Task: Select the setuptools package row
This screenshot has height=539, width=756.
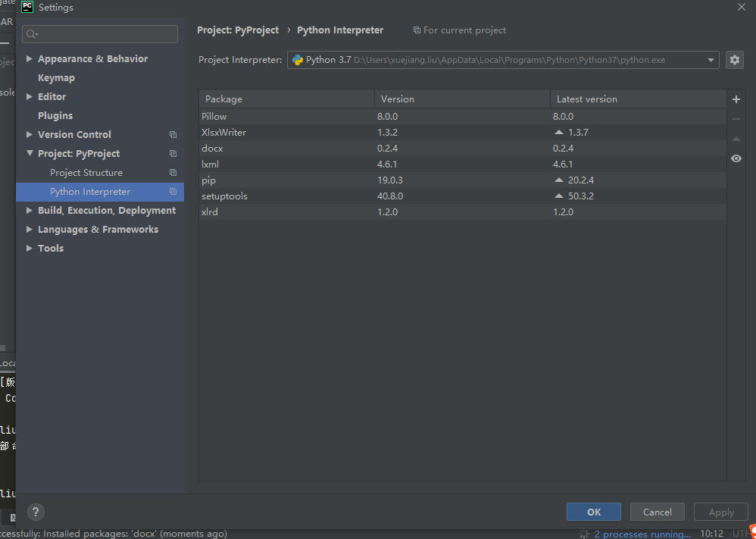Action: (x=463, y=196)
